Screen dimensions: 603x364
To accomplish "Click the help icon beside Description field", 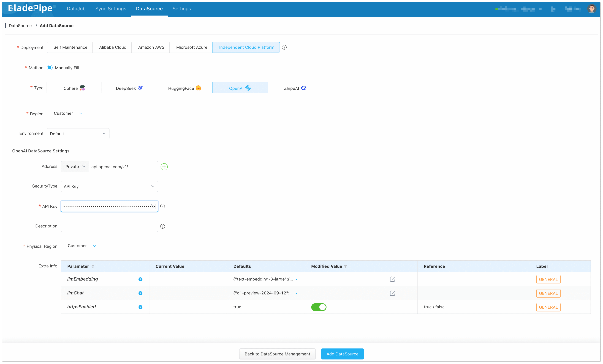I will [163, 226].
